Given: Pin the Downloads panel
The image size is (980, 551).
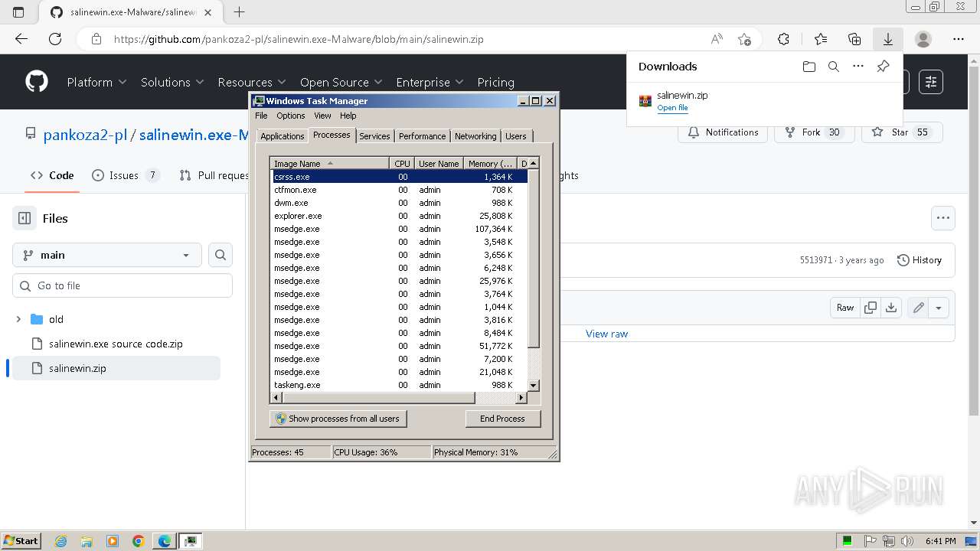Looking at the screenshot, I should coord(883,67).
